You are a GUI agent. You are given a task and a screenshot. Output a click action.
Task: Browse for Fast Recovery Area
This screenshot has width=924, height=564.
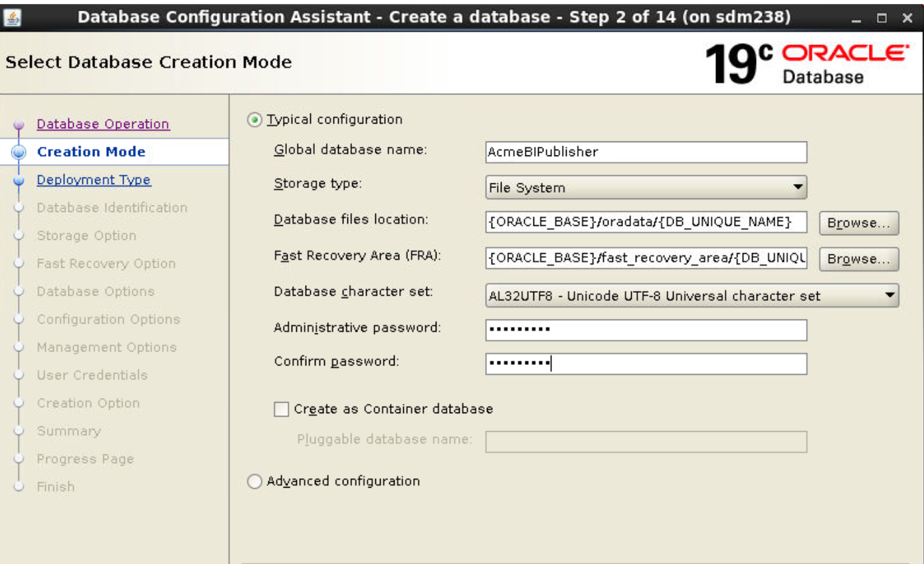[859, 259]
